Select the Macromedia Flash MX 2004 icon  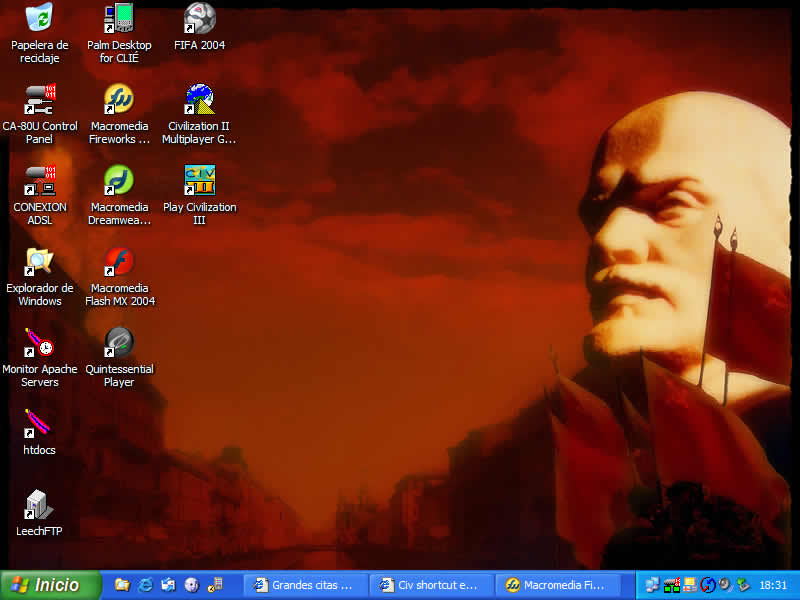(x=119, y=262)
